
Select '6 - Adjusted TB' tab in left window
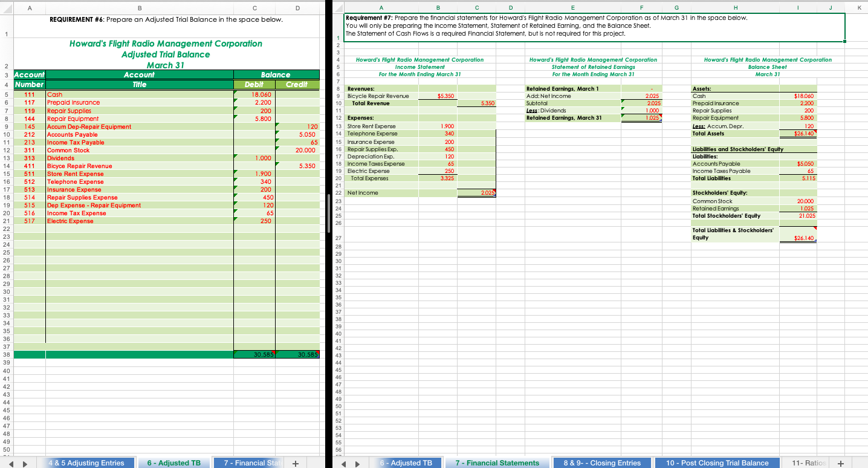pyautogui.click(x=173, y=463)
